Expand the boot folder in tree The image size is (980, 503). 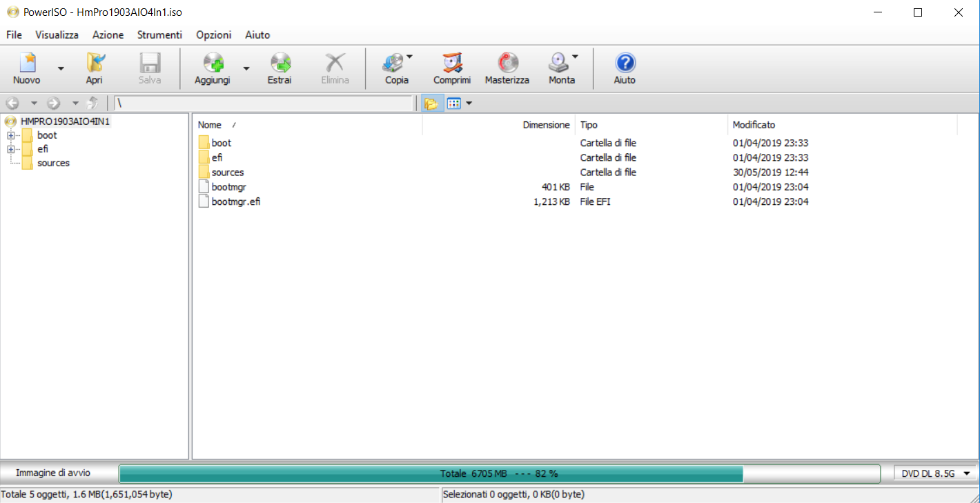(10, 135)
